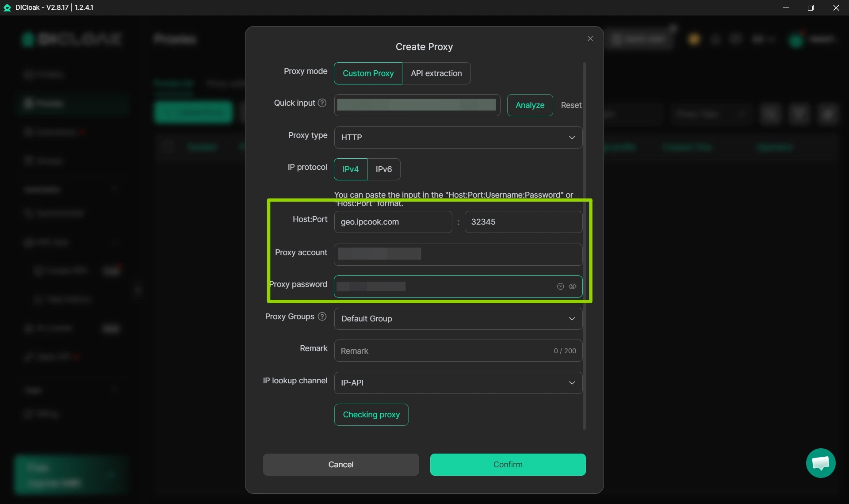The height and width of the screenshot is (504, 849).
Task: Switch to the API extraction mode
Action: 436,73
